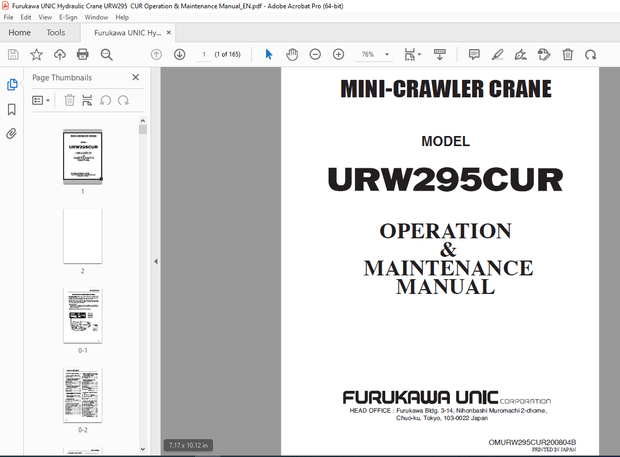Select page 1 thumbnail
620x457 pixels.
coord(83,157)
